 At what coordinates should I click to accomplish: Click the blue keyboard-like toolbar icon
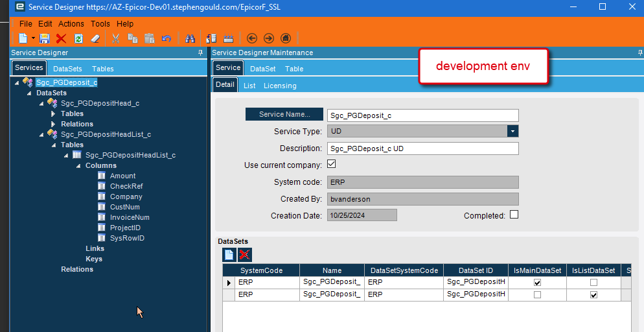pyautogui.click(x=228, y=39)
